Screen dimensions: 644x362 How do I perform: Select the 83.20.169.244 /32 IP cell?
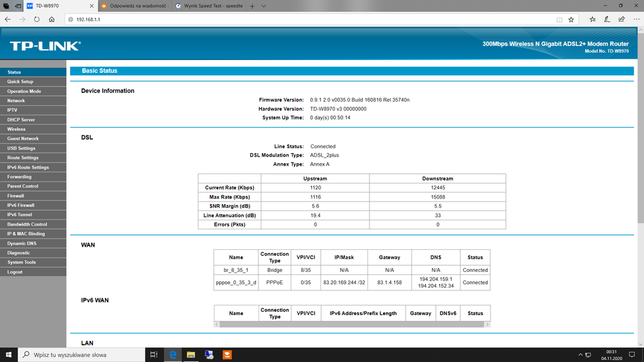tap(344, 282)
